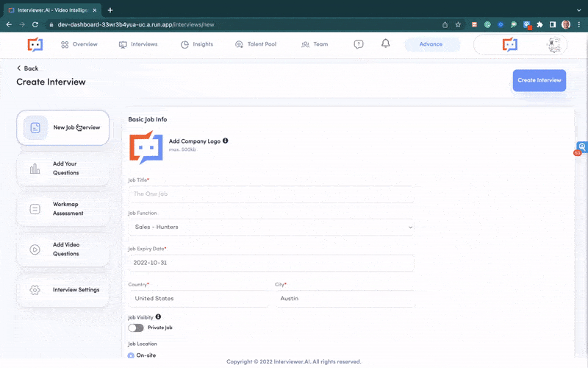Click the Add Company Logo info icon
The image size is (588, 368).
pos(226,141)
